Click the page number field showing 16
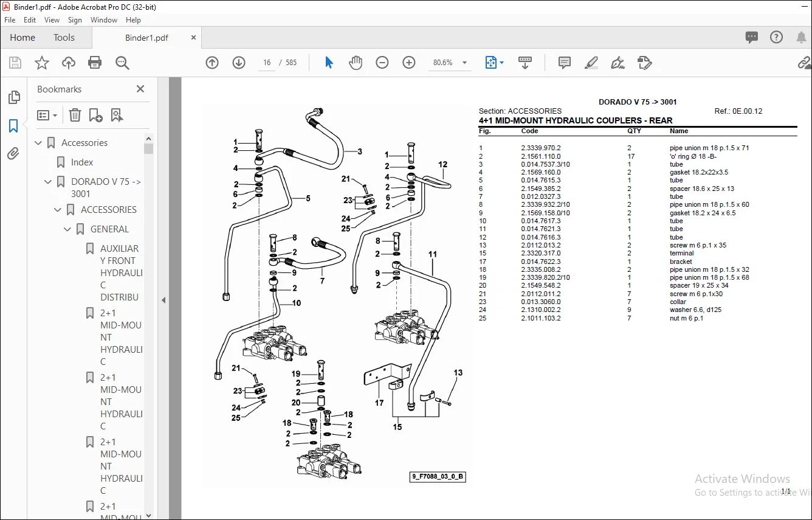812x520 pixels. [x=267, y=63]
